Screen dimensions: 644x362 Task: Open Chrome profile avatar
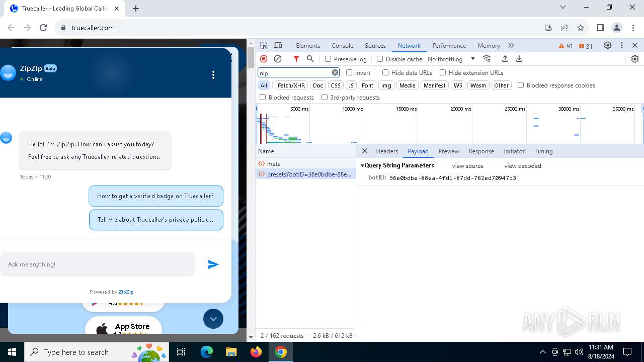(x=617, y=28)
